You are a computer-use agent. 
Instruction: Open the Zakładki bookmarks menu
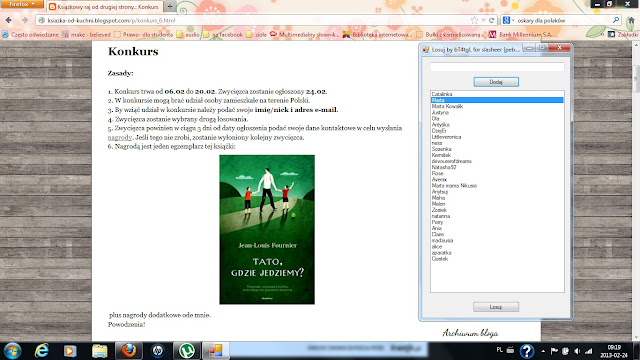tap(623, 35)
